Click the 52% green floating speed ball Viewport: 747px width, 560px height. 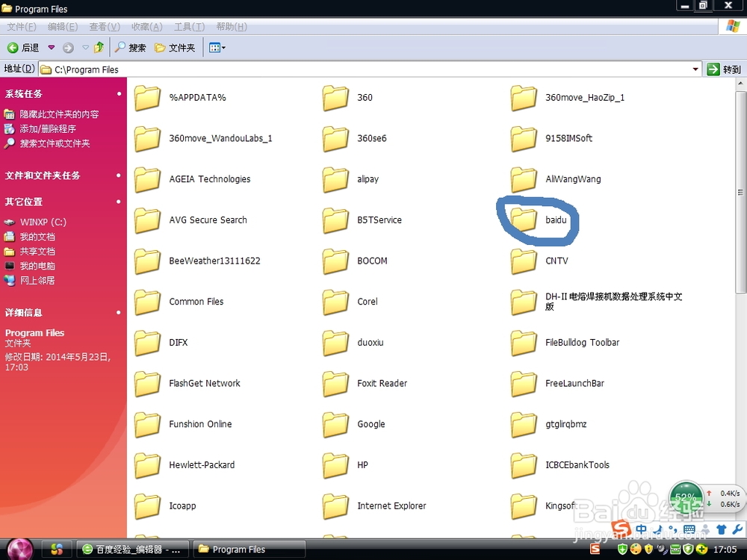(686, 497)
